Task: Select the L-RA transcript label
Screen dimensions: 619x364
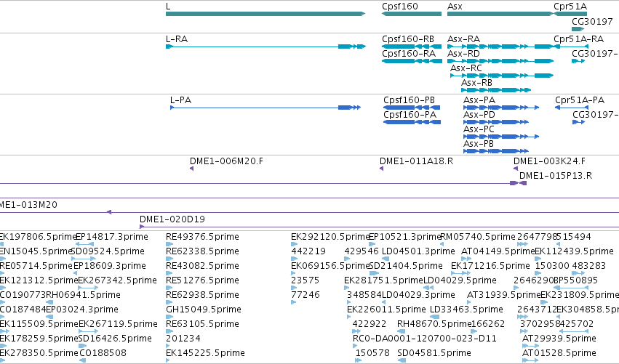Action: click(x=177, y=39)
